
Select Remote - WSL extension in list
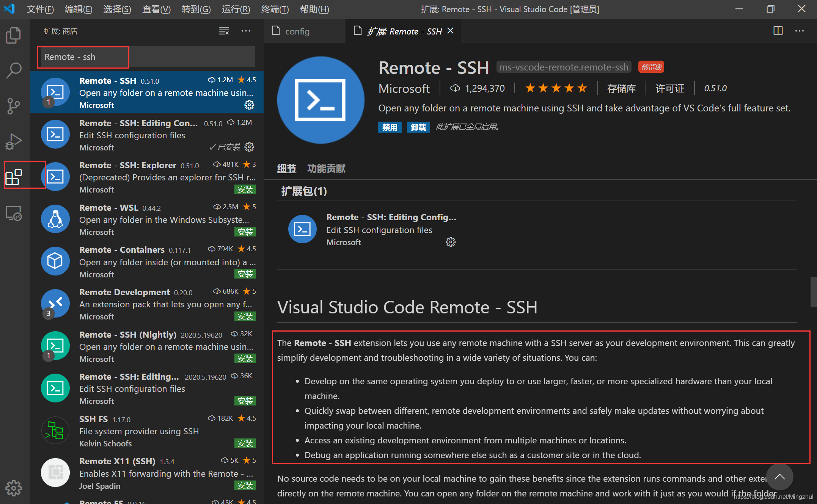(x=147, y=219)
